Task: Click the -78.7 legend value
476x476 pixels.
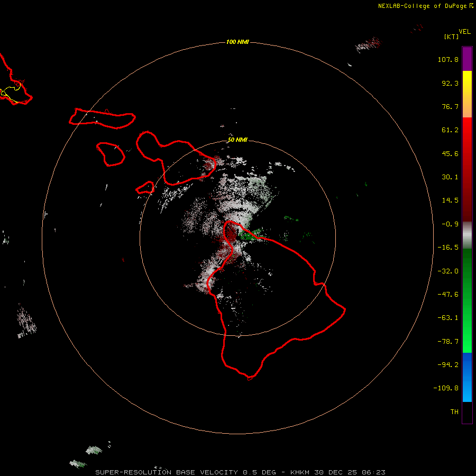Action: coord(448,342)
